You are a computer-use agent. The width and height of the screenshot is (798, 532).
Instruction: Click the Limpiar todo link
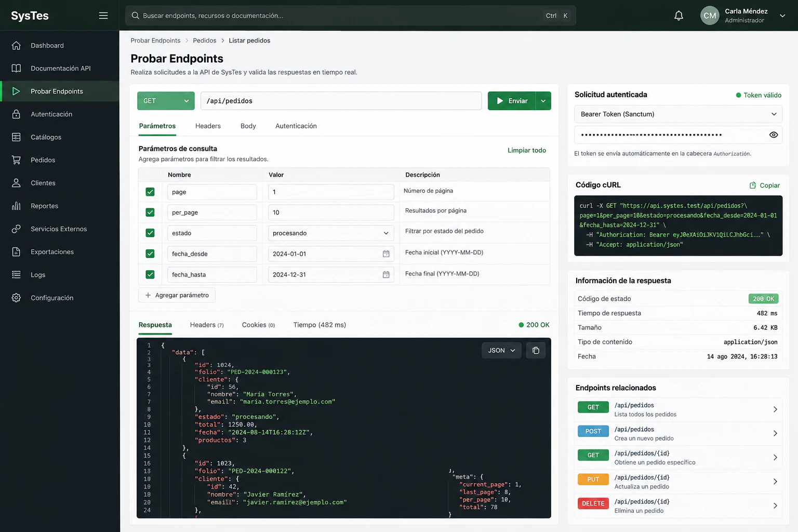pos(526,150)
